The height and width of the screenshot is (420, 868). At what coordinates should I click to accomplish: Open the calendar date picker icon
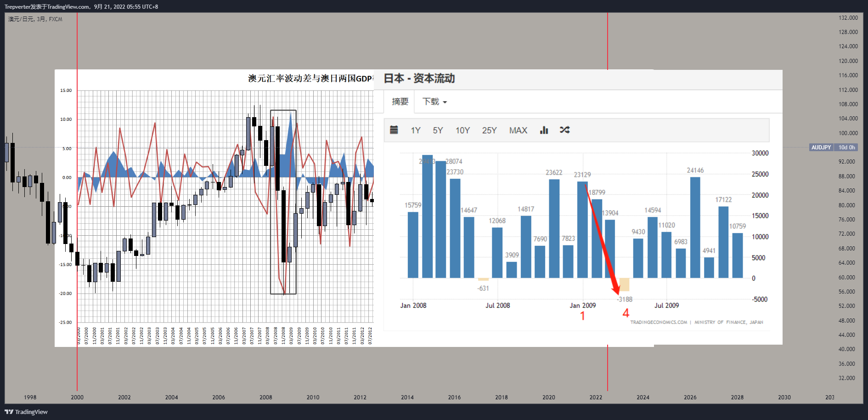coord(394,130)
